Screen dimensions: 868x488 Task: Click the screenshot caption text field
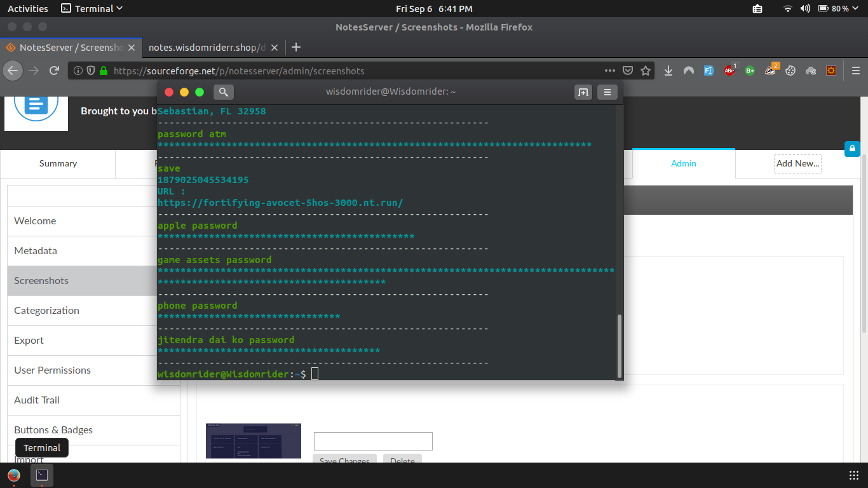(373, 441)
